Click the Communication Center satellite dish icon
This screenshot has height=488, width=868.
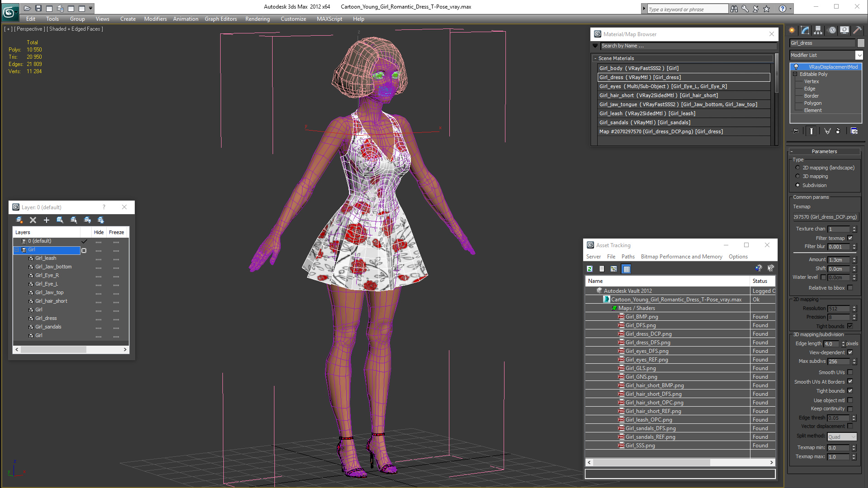pos(755,9)
